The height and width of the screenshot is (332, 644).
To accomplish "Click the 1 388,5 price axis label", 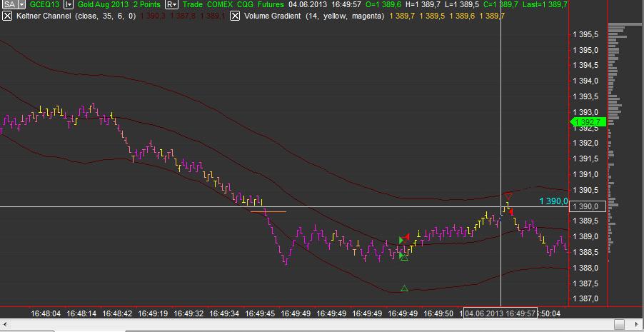I will 585,252.
